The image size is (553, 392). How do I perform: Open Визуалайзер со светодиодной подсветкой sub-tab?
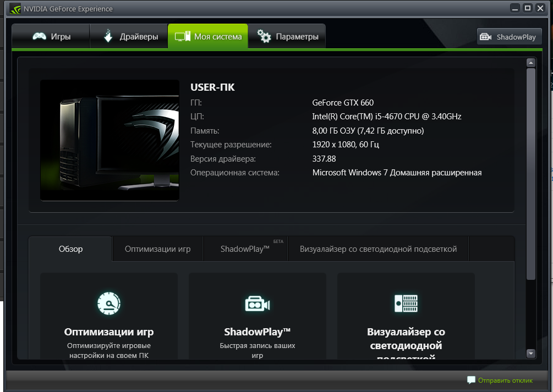click(378, 249)
